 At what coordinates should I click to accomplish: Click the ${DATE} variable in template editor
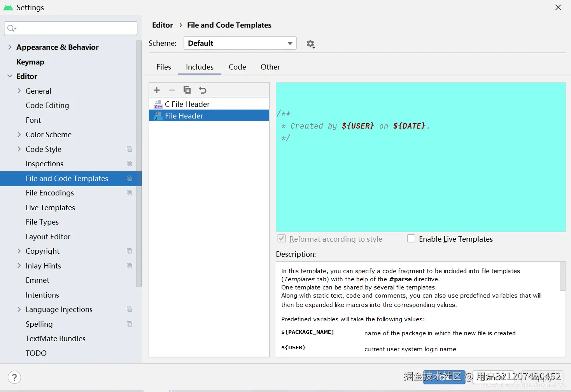409,126
